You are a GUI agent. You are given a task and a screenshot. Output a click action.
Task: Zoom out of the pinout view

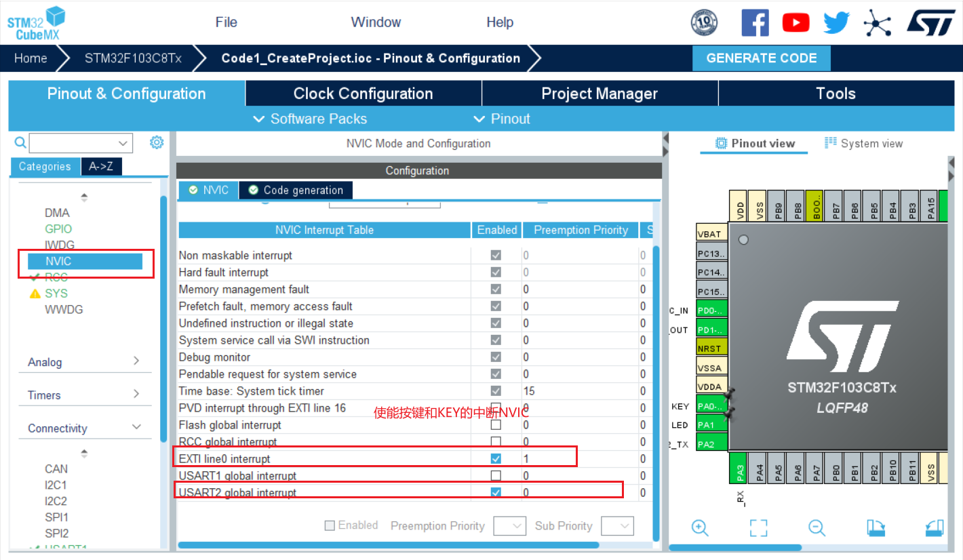click(817, 527)
